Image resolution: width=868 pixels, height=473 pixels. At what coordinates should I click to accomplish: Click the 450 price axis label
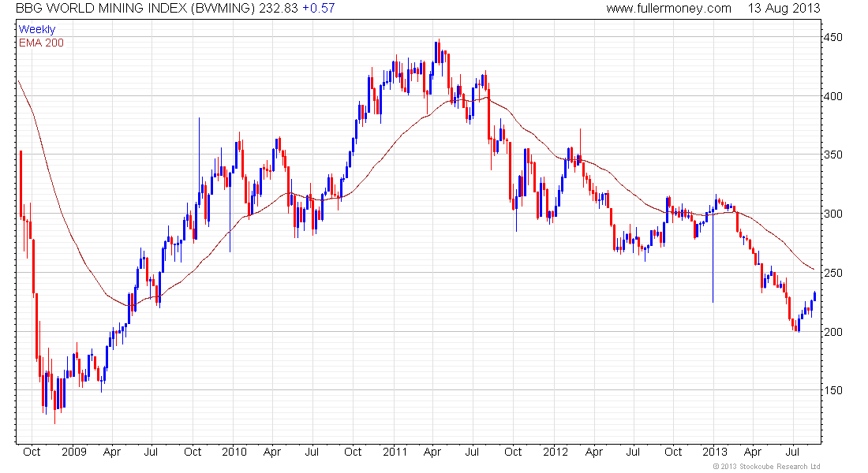point(833,37)
